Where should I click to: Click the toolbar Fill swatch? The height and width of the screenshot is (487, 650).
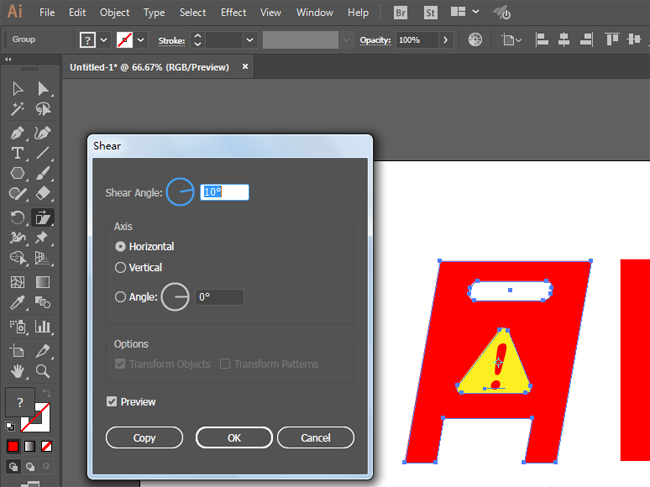[19, 402]
